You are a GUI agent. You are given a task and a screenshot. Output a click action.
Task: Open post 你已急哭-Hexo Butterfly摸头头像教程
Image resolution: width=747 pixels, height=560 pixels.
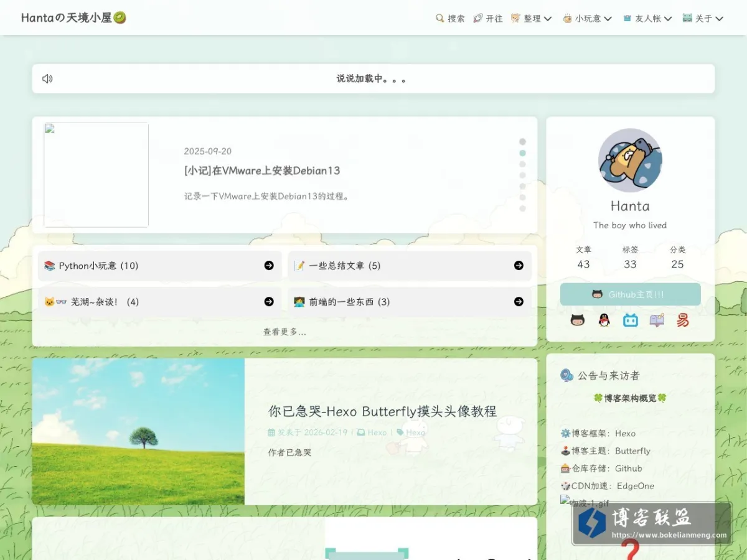tap(383, 411)
